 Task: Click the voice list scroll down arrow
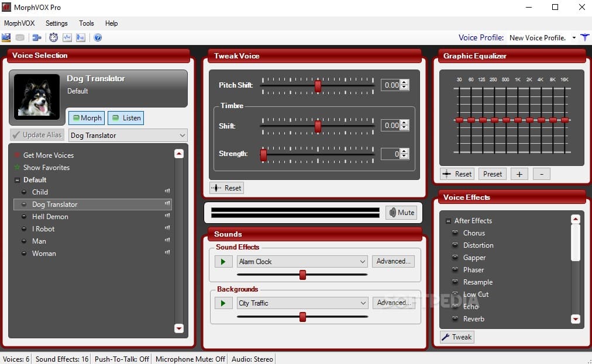(x=179, y=328)
